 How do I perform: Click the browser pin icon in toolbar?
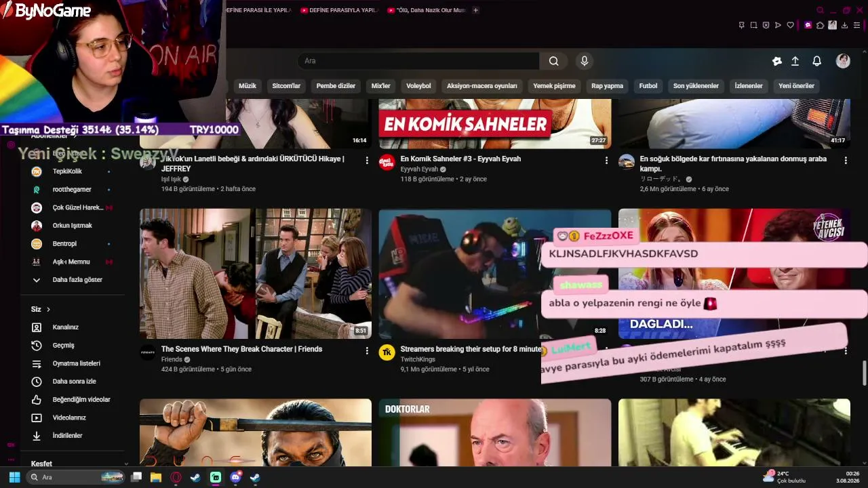742,25
